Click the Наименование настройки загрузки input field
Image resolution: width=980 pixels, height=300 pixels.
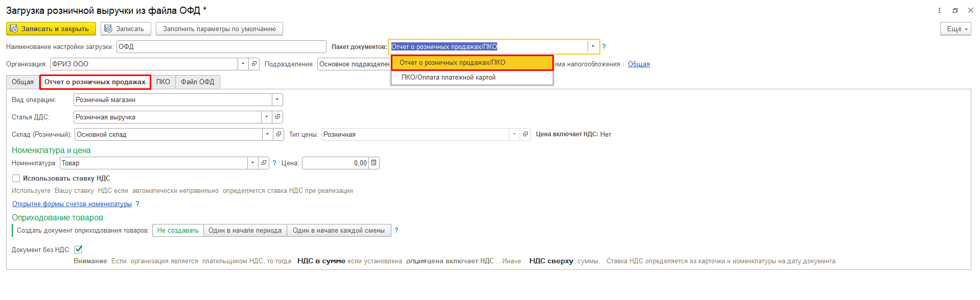tap(221, 47)
